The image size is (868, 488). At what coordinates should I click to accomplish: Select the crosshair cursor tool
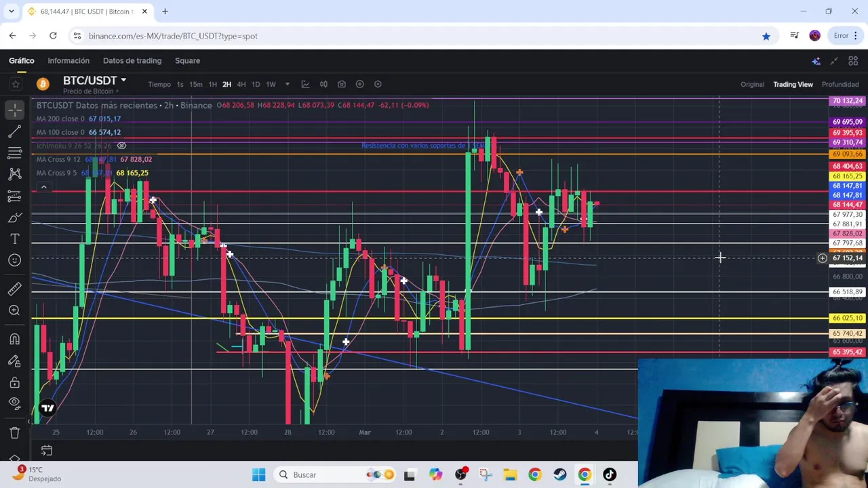[x=15, y=109]
